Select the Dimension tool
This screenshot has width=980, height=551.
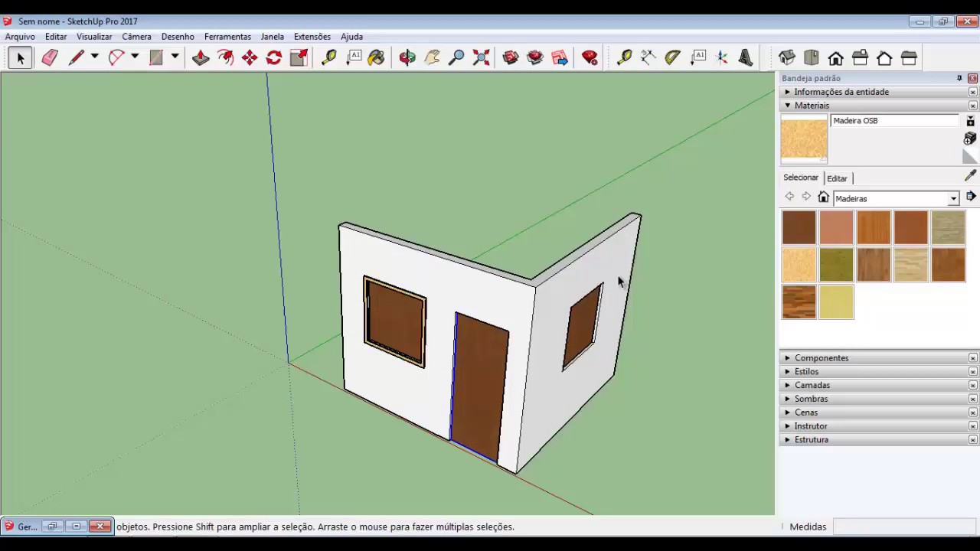(x=648, y=57)
